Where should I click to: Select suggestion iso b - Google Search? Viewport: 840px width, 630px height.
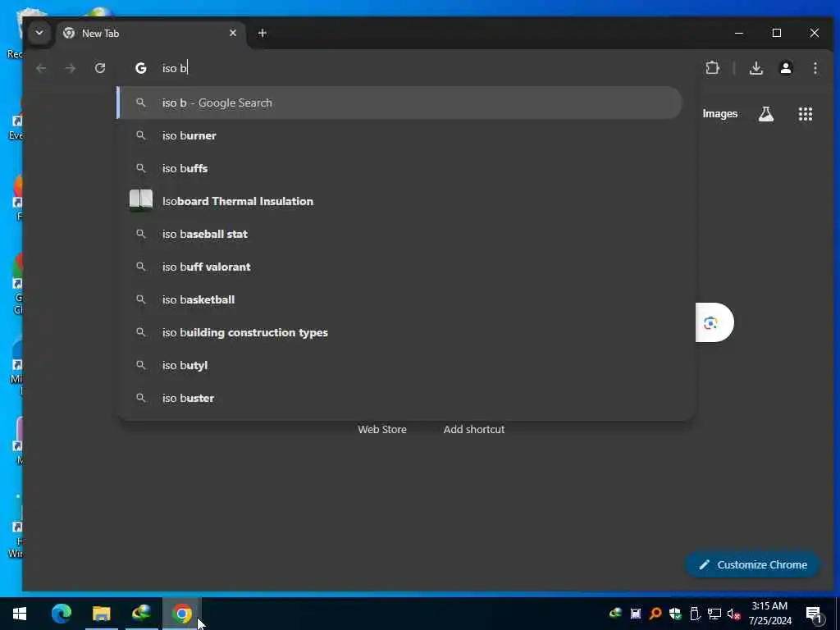399,103
